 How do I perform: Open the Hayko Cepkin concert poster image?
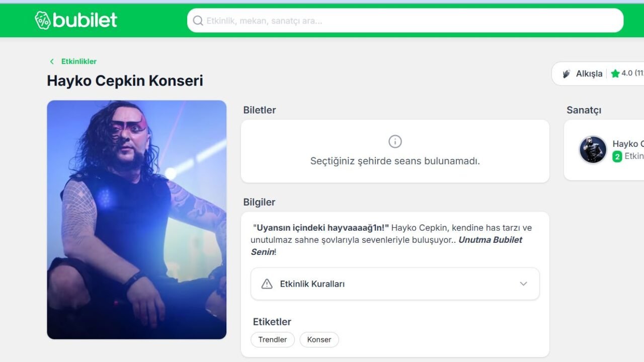point(136,220)
